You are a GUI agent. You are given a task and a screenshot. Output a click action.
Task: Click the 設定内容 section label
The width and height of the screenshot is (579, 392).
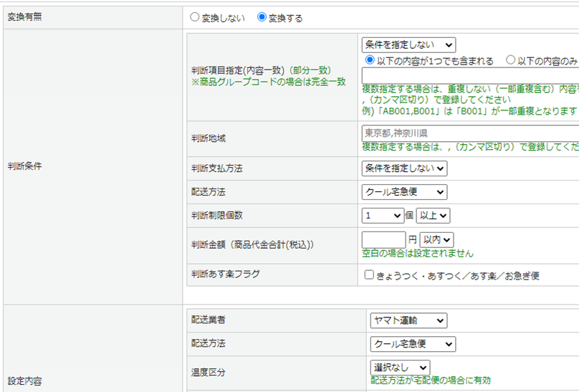pos(25,381)
